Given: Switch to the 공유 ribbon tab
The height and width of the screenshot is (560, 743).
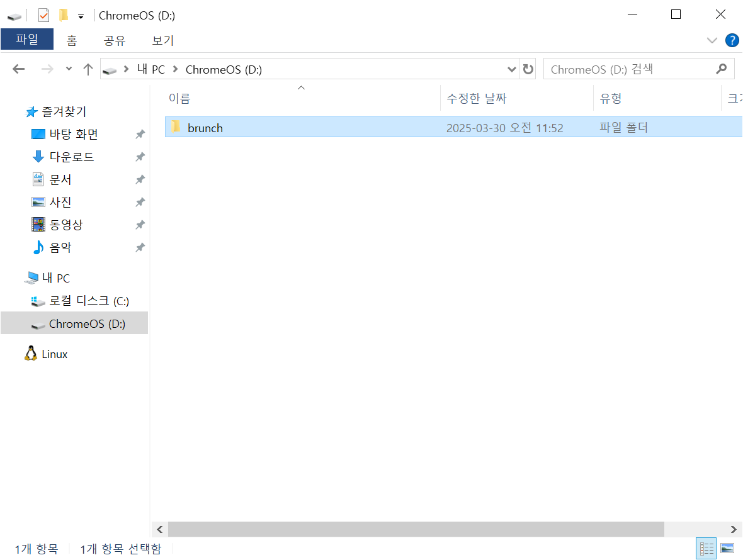Looking at the screenshot, I should coord(115,40).
